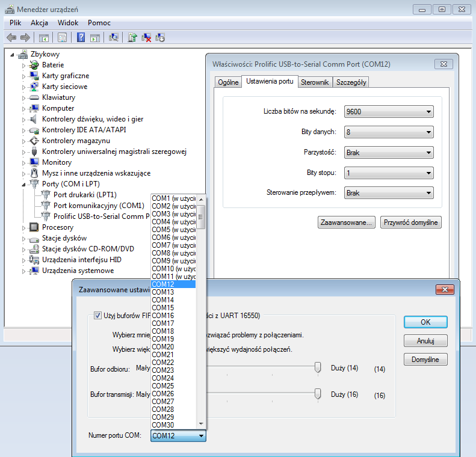Image resolution: width=476 pixels, height=457 pixels.
Task: Toggle the FIFO buffers checkbox
Action: pos(97,315)
